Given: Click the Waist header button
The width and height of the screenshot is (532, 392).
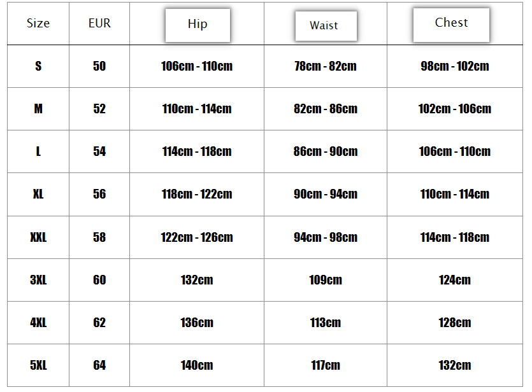Looking at the screenshot, I should pos(326,26).
